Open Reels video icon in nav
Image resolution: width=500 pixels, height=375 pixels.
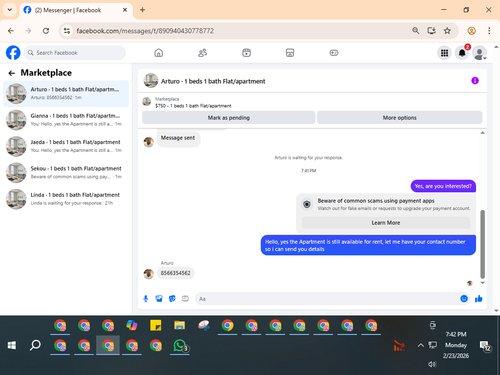tap(246, 53)
